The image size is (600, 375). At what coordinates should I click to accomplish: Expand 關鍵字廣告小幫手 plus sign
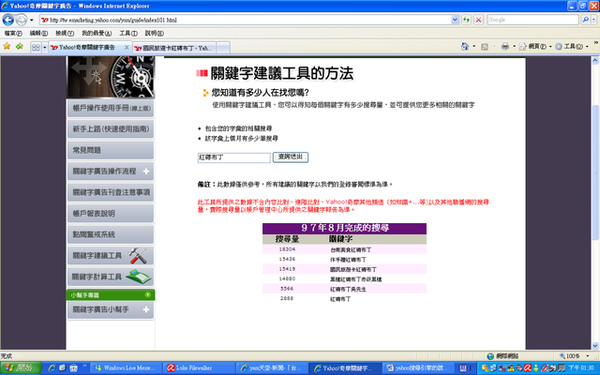146,310
